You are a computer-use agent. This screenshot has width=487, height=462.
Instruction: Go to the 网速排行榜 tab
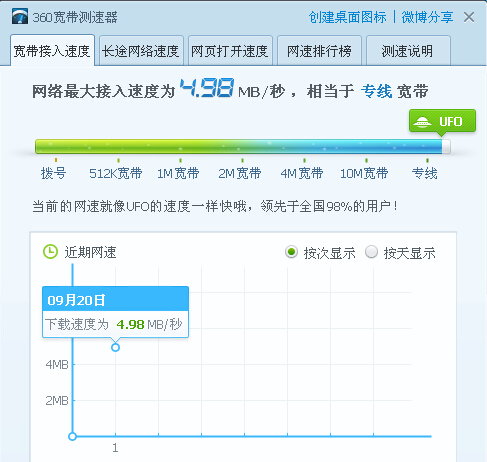pyautogui.click(x=319, y=51)
